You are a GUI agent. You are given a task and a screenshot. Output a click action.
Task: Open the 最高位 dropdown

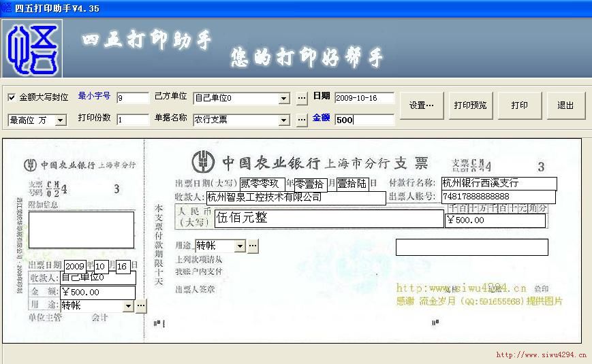tap(60, 120)
